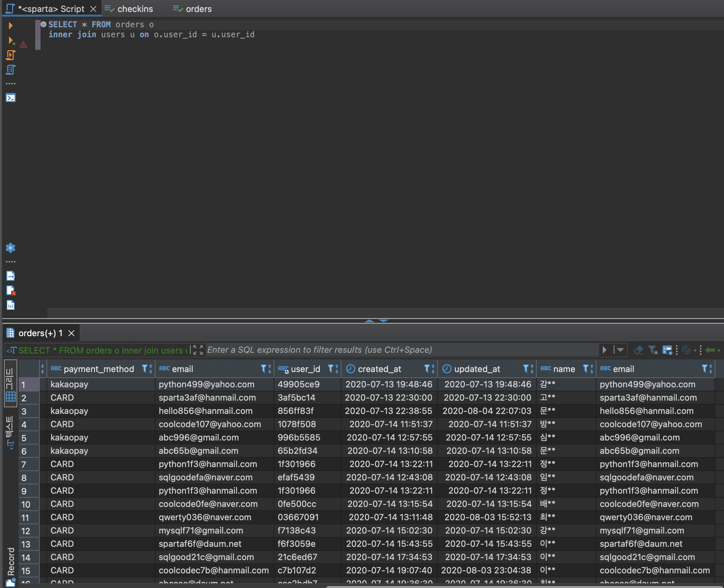Open the SQL terminal console icon

(x=11, y=98)
